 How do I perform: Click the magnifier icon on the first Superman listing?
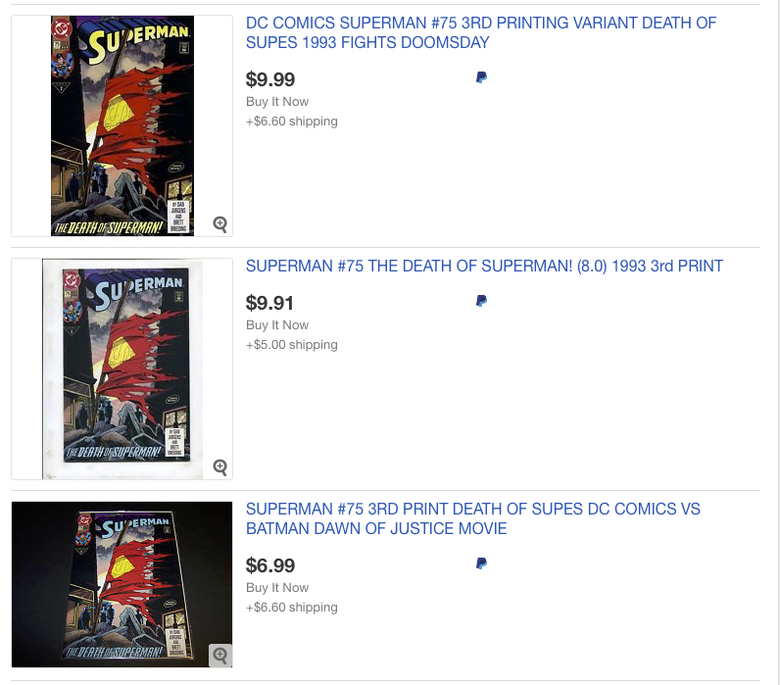pyautogui.click(x=220, y=224)
